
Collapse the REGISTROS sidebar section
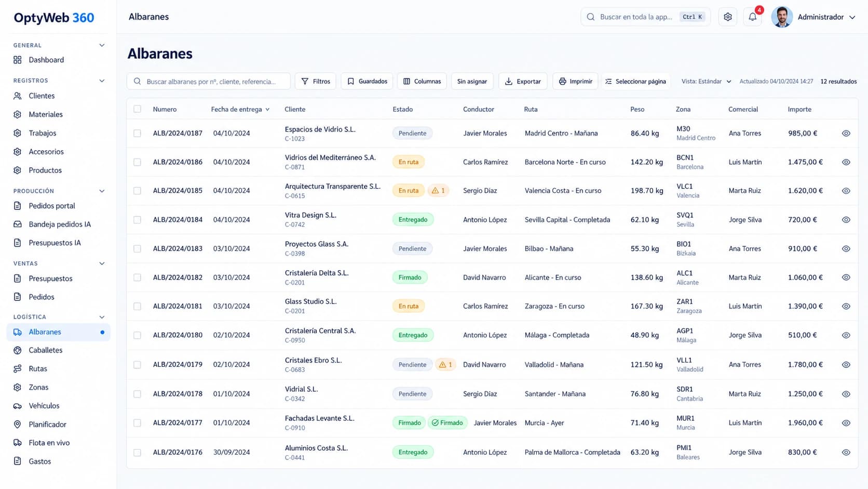point(102,81)
